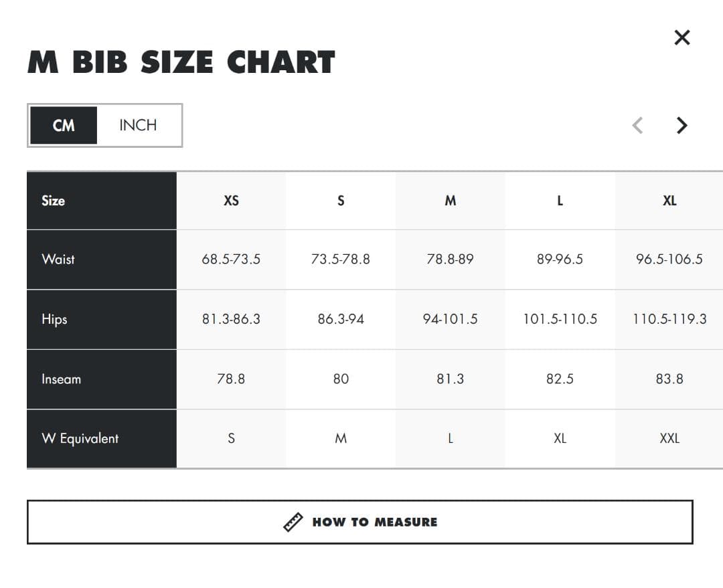The height and width of the screenshot is (588, 723).
Task: Show next size columns with right arrow
Action: point(682,125)
